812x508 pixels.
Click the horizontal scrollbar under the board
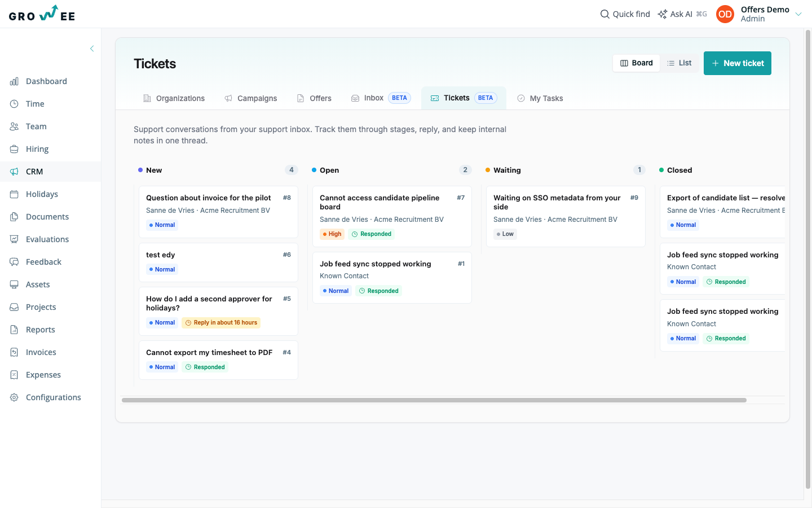pos(434,400)
